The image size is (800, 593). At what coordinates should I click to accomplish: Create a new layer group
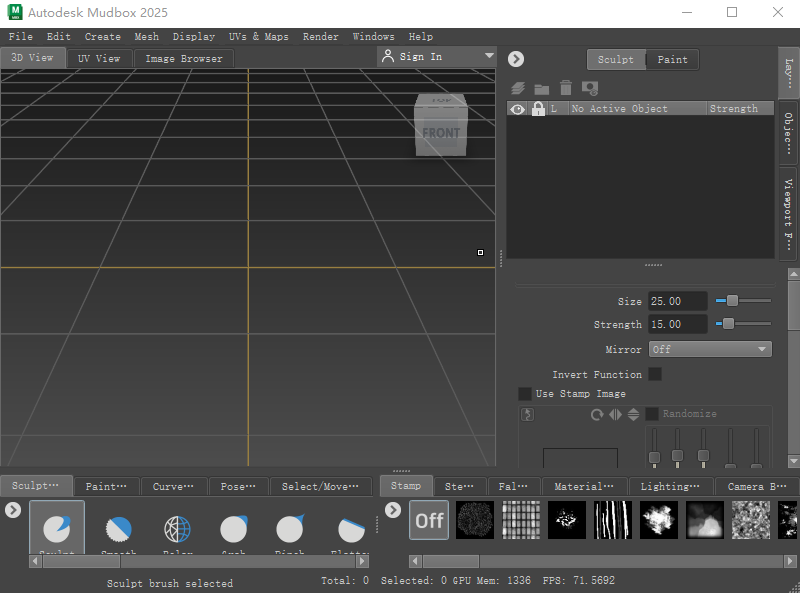coord(541,88)
